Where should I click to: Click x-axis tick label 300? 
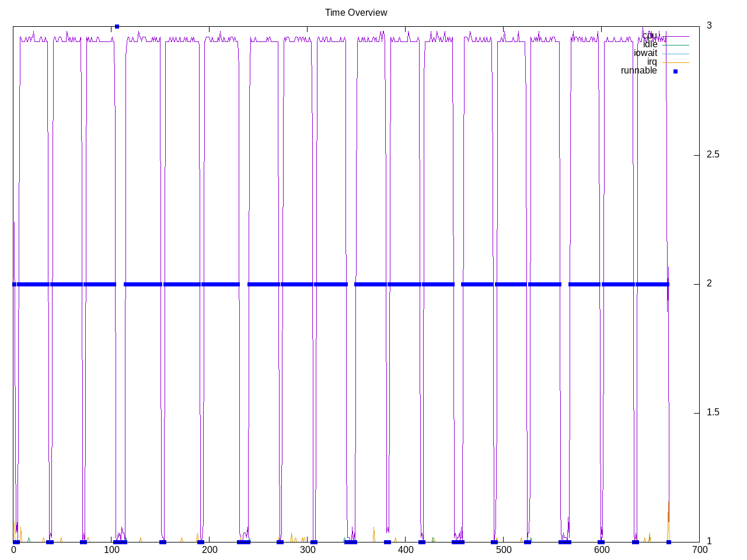[x=308, y=549]
